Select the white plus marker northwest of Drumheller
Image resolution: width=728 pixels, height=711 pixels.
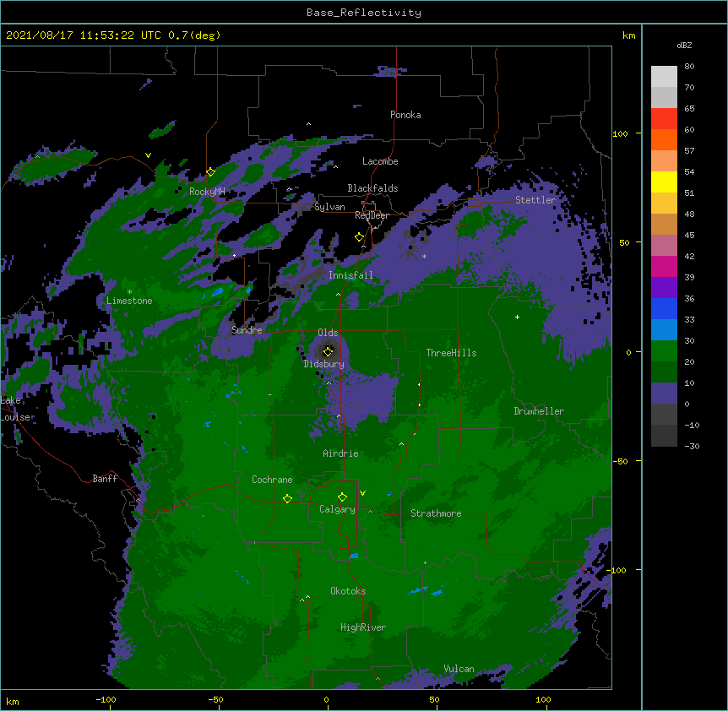coord(517,317)
